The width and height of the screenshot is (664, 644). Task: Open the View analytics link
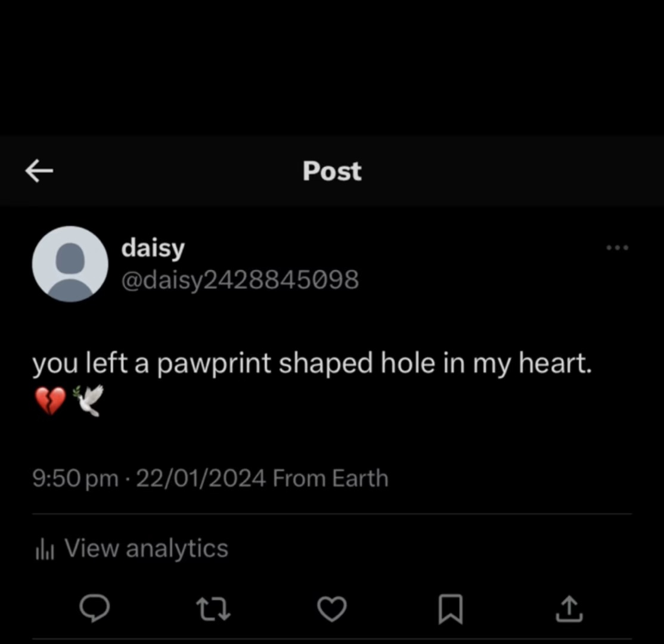coord(146,549)
